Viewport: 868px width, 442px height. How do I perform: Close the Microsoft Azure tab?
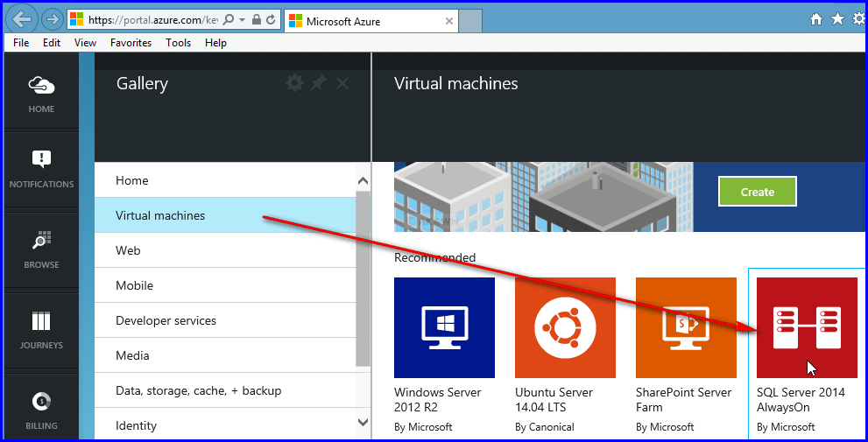(x=449, y=22)
